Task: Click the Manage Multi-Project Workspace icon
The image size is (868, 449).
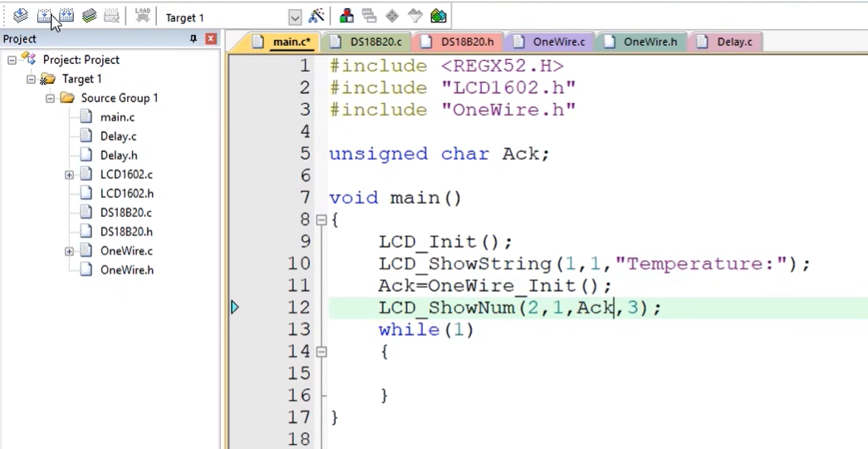Action: click(x=370, y=16)
